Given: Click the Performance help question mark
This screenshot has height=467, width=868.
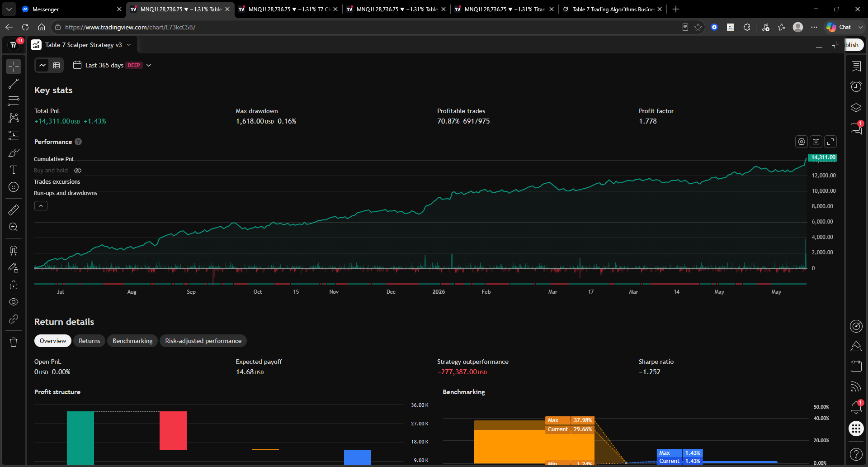Looking at the screenshot, I should [x=78, y=142].
